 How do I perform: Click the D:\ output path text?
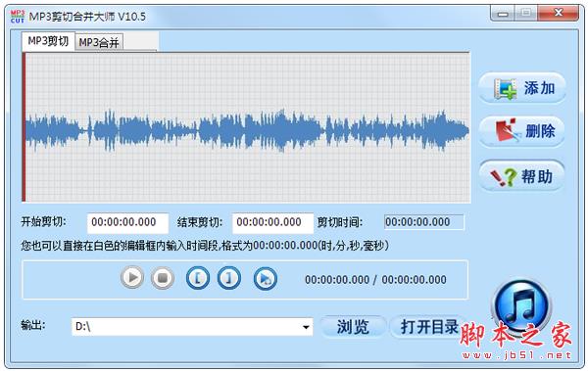(83, 327)
